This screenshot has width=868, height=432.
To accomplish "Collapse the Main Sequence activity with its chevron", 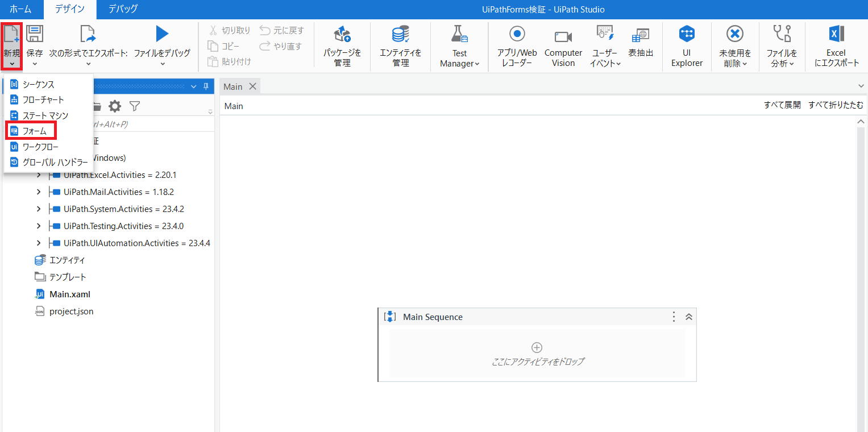I will coord(688,317).
